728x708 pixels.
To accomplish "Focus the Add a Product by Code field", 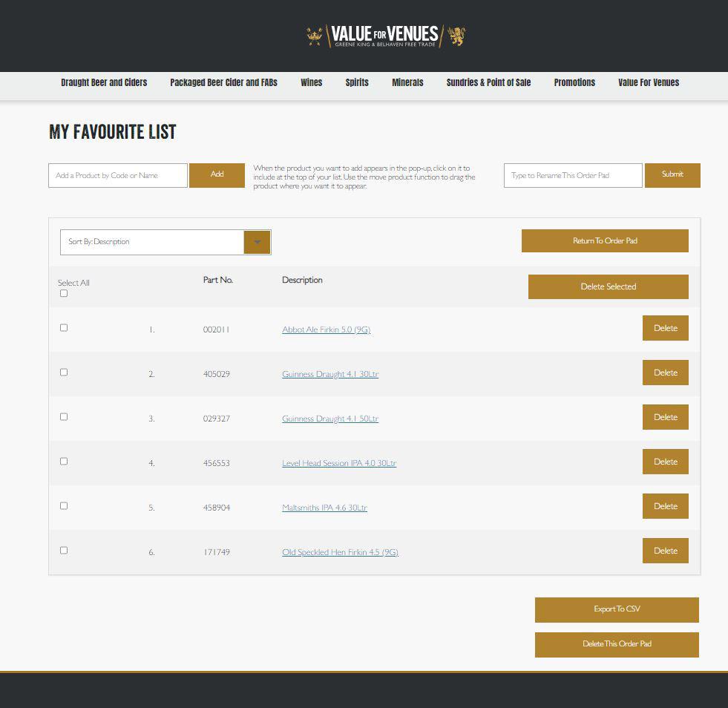I will coord(118,175).
